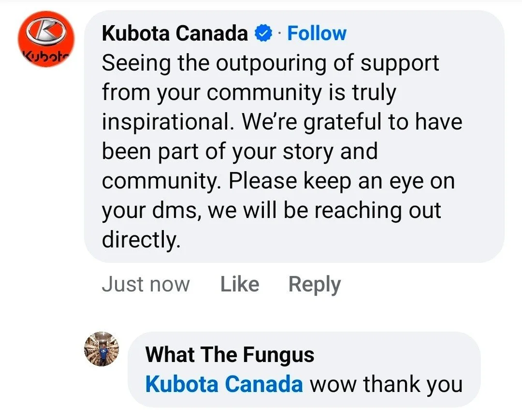Viewport: 522px width, 420px height.
Task: Click the Just now timestamp
Action: point(146,285)
